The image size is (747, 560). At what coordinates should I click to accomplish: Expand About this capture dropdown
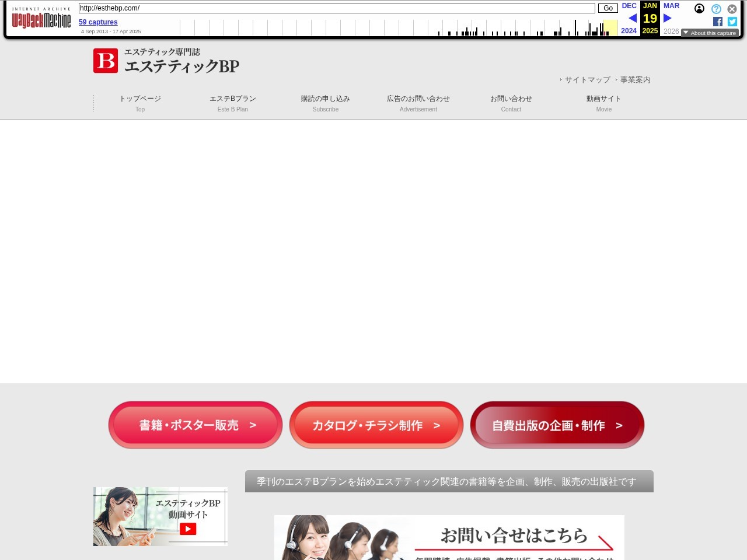[710, 33]
